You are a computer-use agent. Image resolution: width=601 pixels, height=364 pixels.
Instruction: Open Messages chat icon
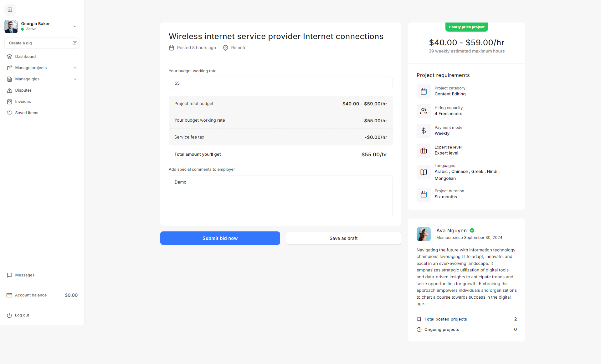[x=9, y=275]
